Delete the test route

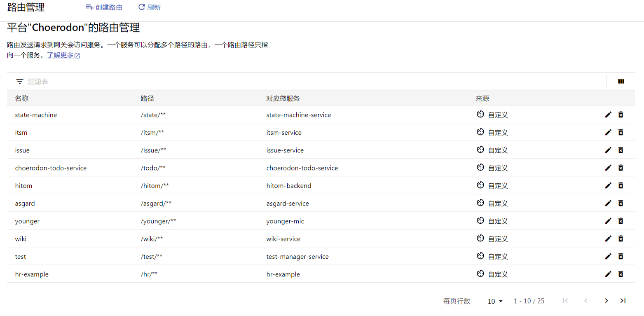coord(621,256)
